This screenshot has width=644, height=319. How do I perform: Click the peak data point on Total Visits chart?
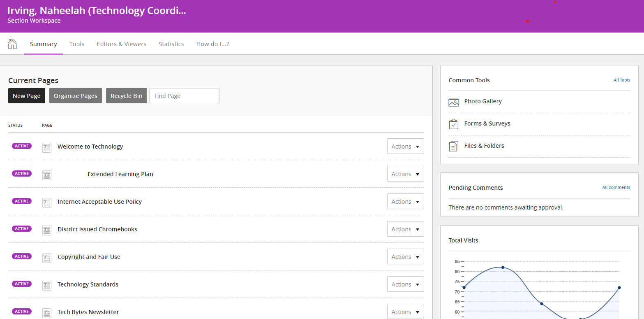[x=503, y=268]
